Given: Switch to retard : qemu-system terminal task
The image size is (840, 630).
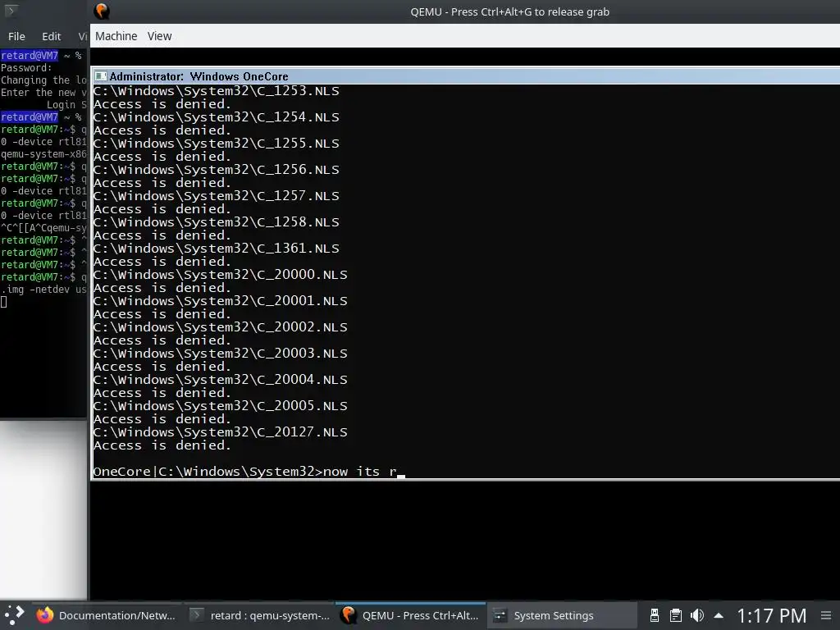Looking at the screenshot, I should [260, 615].
